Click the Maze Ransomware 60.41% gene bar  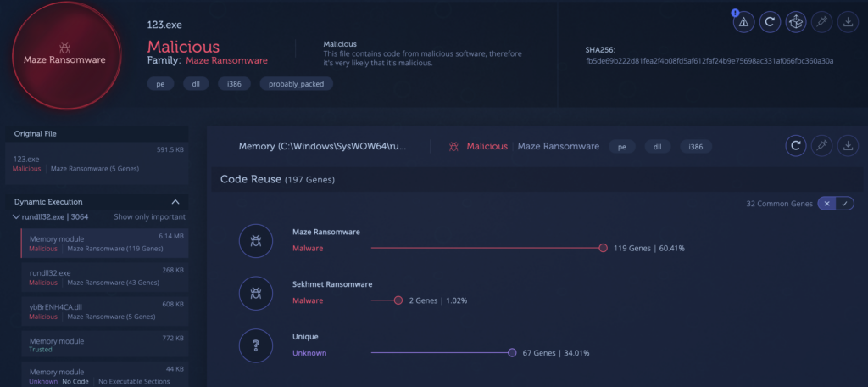coord(489,248)
